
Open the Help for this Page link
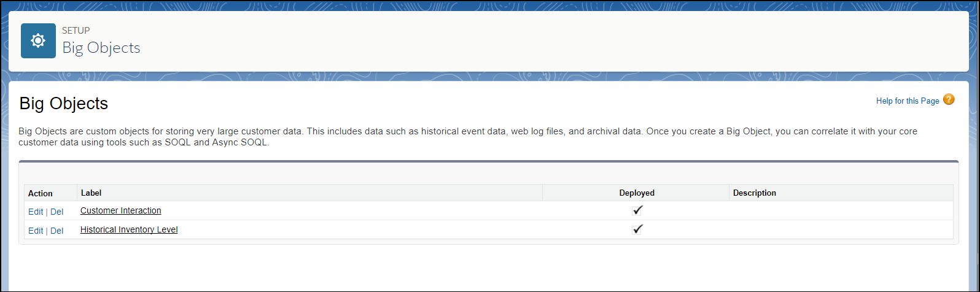coord(907,101)
